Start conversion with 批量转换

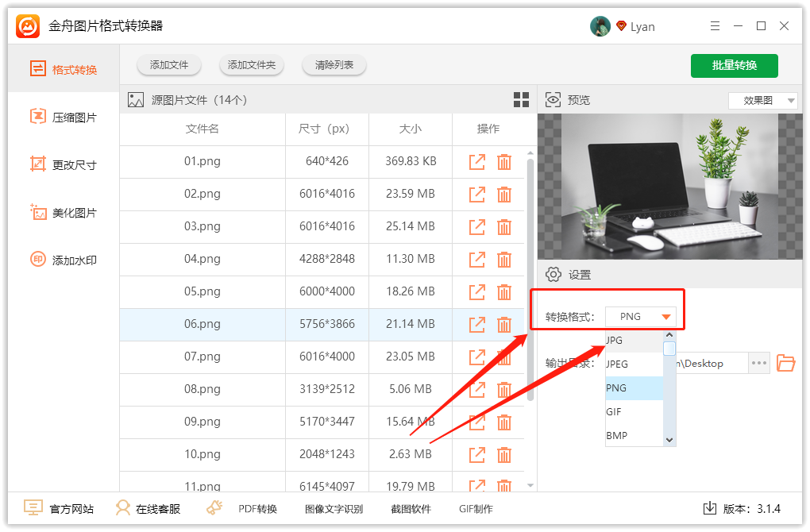coord(734,66)
